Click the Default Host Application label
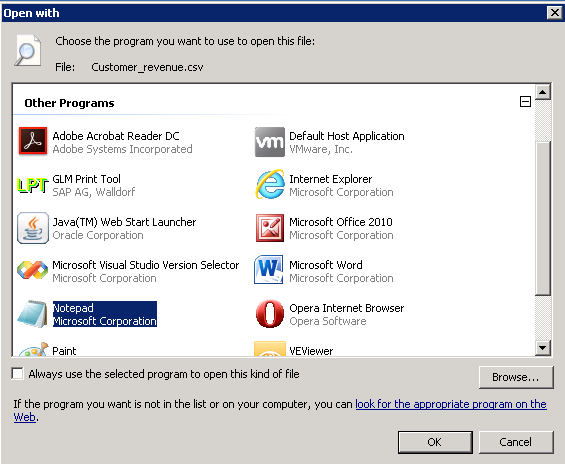 point(347,136)
